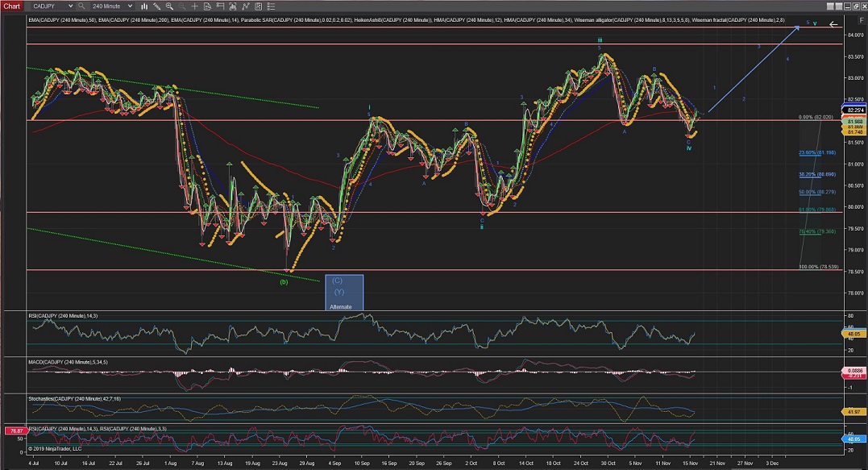
Task: Select the Chart tab
Action: coord(11,6)
